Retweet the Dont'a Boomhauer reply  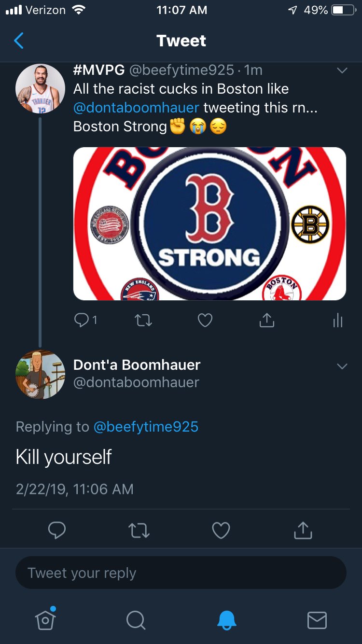[139, 531]
